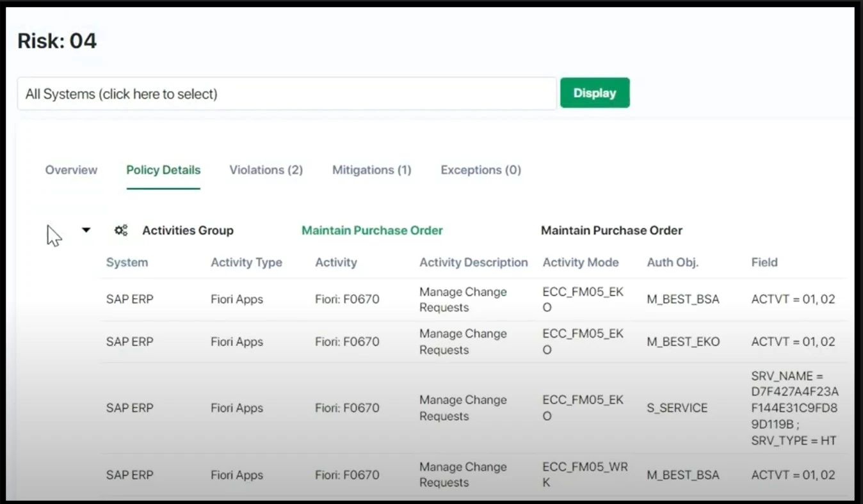Open the Maintain Purchase Order link
This screenshot has width=863, height=504.
click(371, 230)
